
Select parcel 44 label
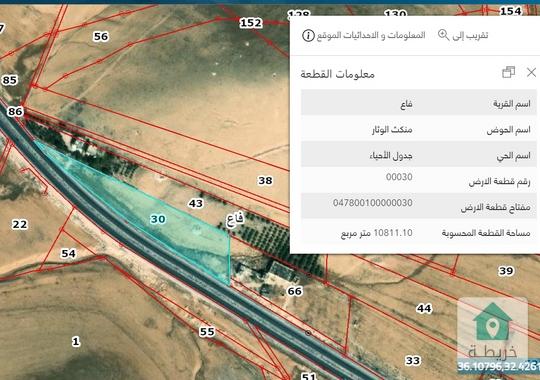click(x=424, y=308)
